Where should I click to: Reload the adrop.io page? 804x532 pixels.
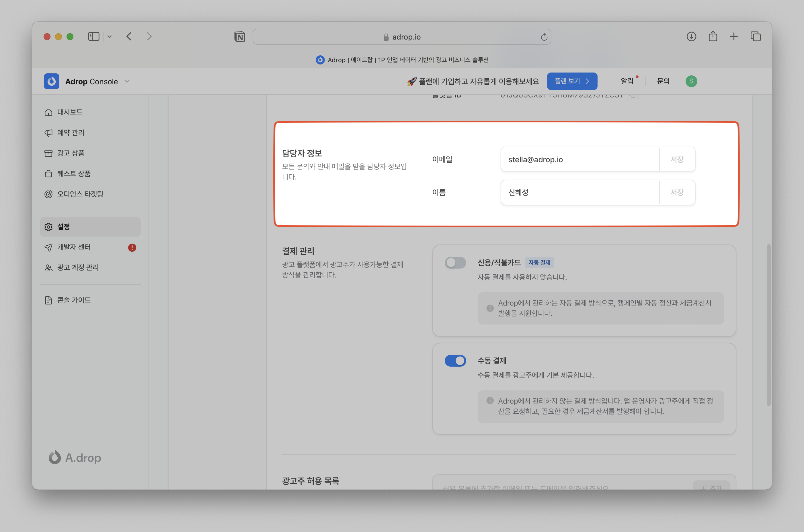pyautogui.click(x=544, y=37)
